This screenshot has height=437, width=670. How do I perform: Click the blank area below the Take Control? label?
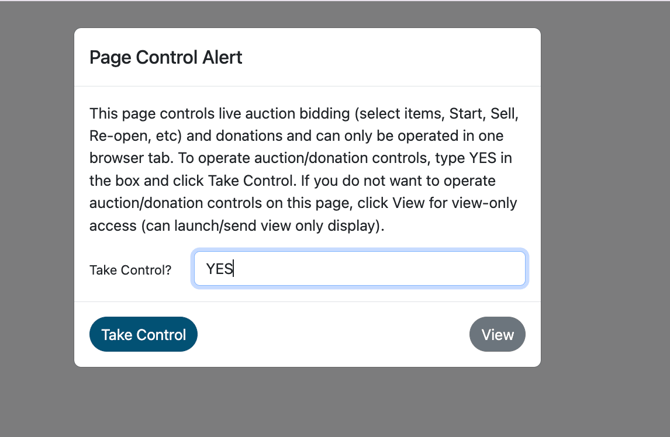click(x=130, y=292)
